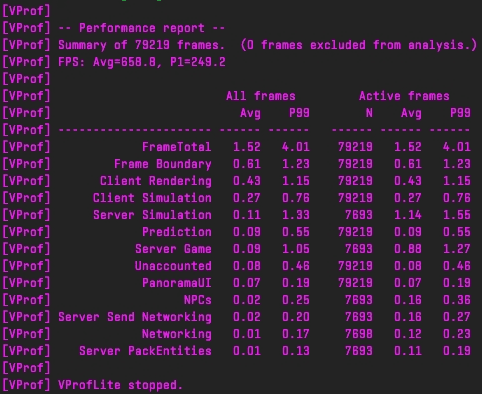
Task: Click the 'All frames' column header
Action: coord(261,96)
